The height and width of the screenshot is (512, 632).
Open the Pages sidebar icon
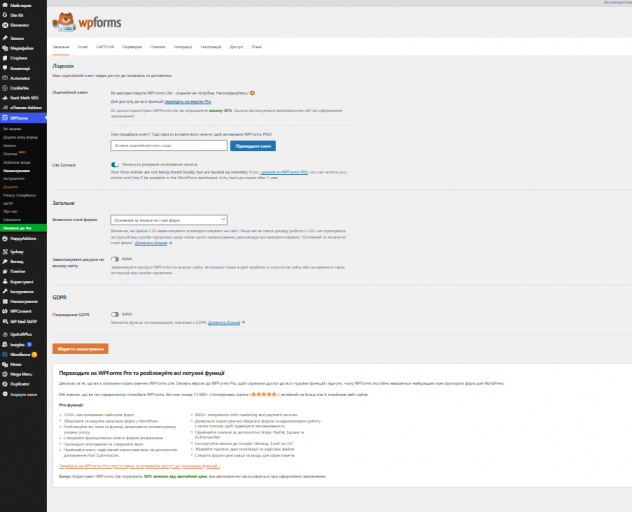point(5,58)
